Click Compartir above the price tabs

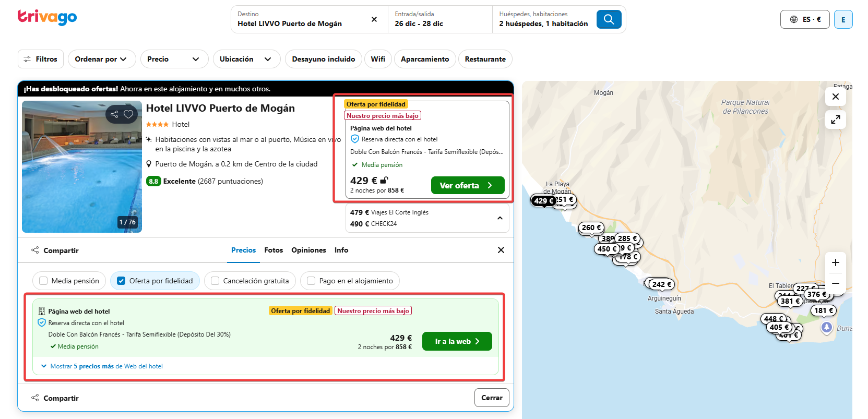(55, 250)
